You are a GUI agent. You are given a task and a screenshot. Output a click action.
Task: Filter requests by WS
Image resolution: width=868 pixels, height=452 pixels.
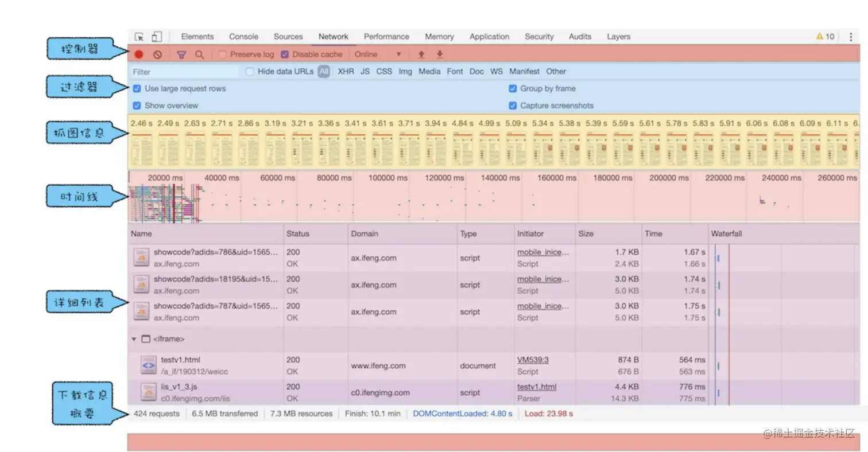pyautogui.click(x=497, y=72)
